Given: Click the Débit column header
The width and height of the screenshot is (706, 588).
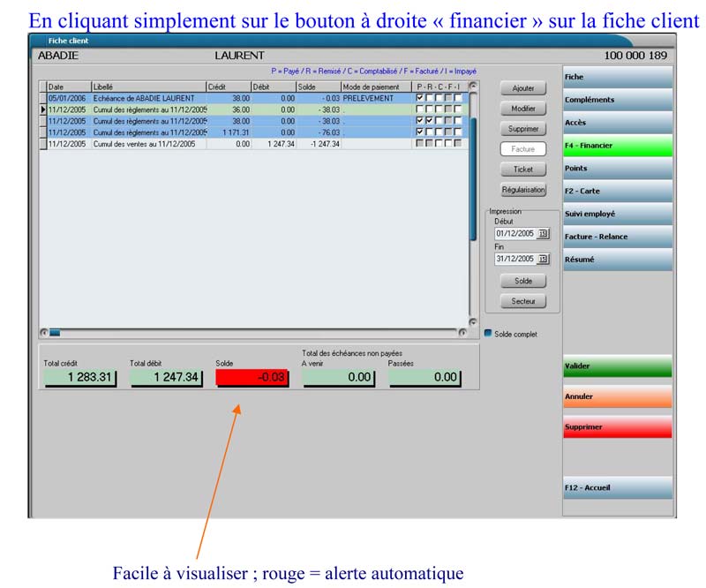Looking at the screenshot, I should pos(274,87).
